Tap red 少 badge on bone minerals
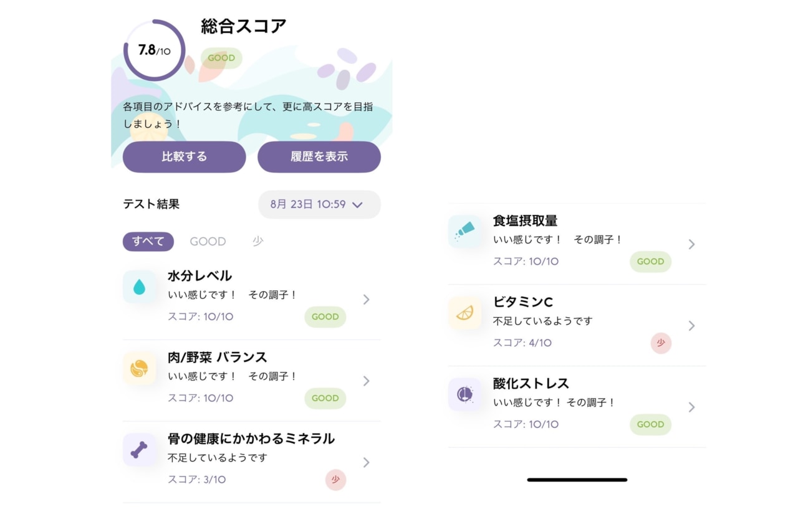 [x=335, y=480]
